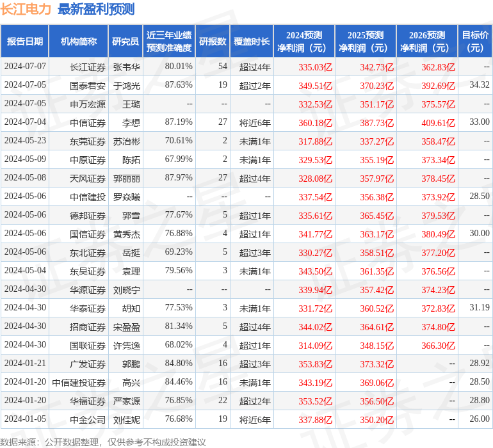Click target price 30.00
Screen dimensions: 493x448
pos(480,233)
